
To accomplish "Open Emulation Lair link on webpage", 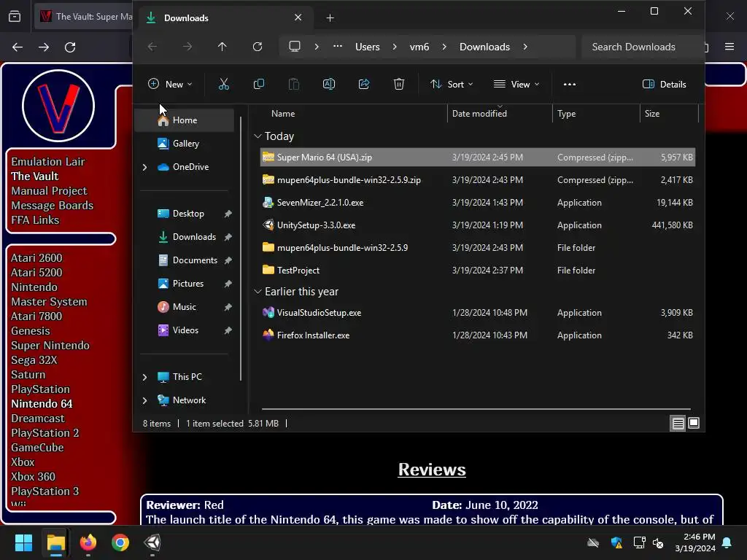I will point(47,162).
